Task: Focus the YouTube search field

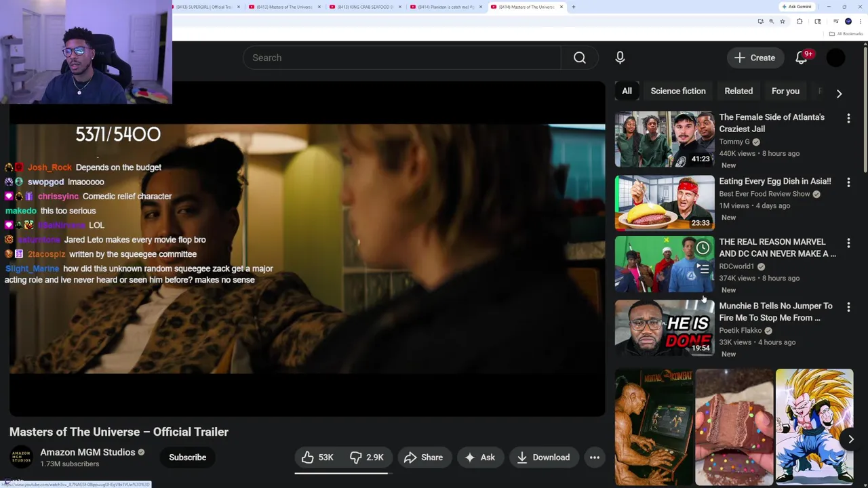Action: click(x=402, y=58)
